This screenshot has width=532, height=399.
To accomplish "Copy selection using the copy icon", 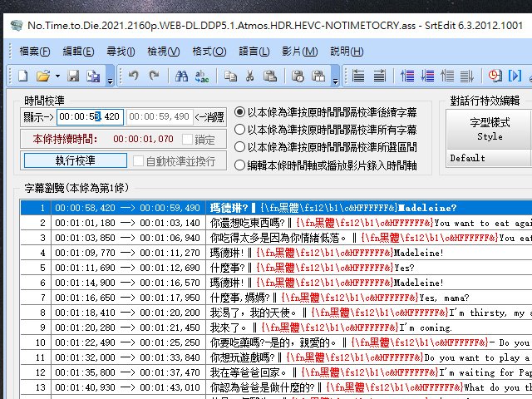I will coord(230,76).
